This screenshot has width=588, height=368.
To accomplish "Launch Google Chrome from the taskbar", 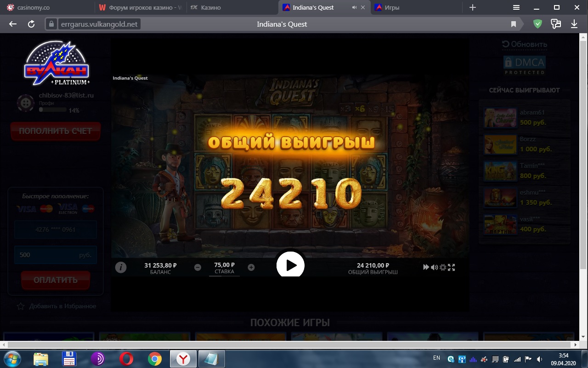I will tap(155, 359).
